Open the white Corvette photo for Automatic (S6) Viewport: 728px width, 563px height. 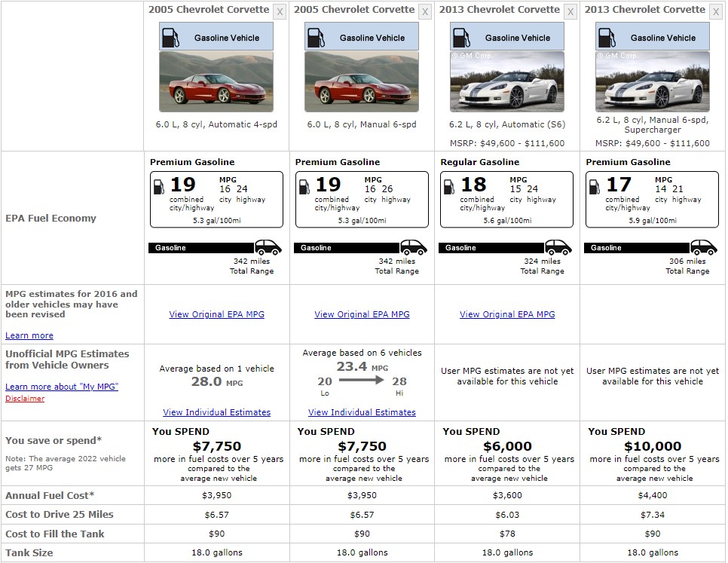(x=507, y=81)
